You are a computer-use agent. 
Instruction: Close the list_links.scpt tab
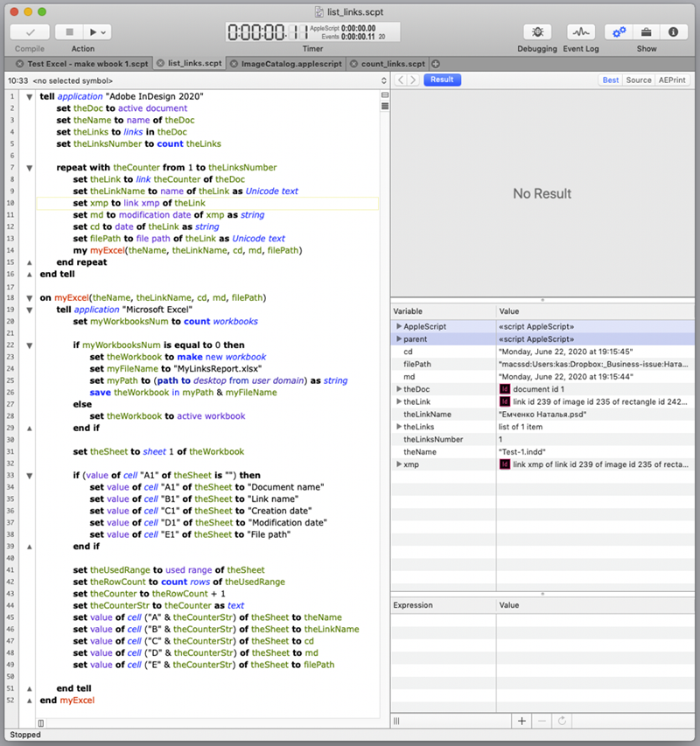pyautogui.click(x=160, y=63)
